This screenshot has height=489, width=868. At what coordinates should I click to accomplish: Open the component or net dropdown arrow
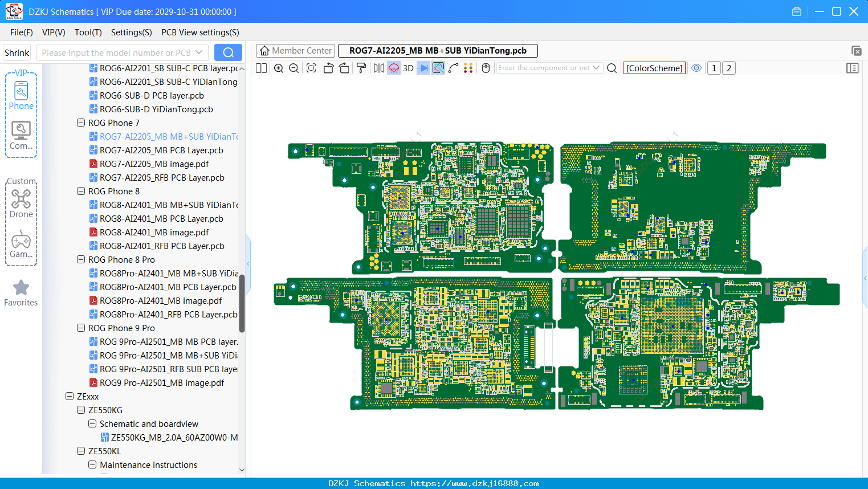click(596, 68)
